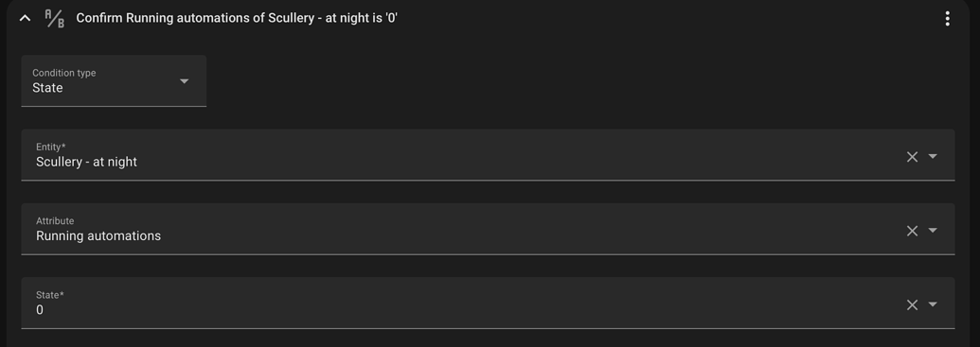Click inside the Entity input field
This screenshot has width=980, height=347.
click(488, 155)
